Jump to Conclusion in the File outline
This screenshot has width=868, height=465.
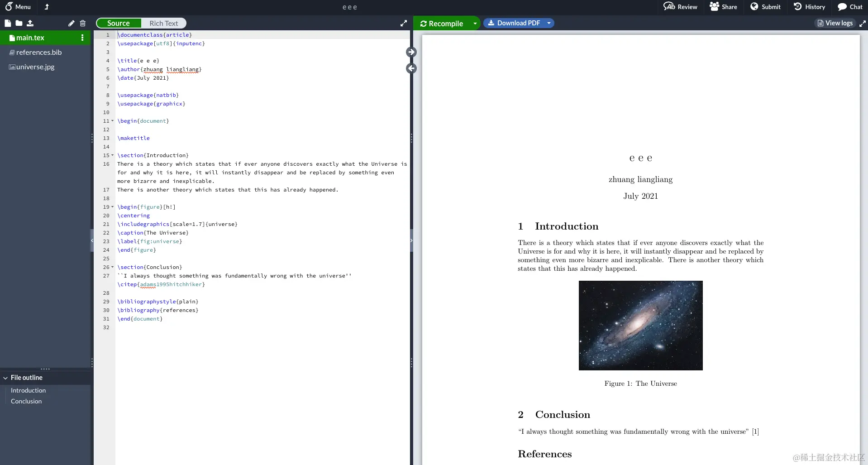[x=26, y=401]
